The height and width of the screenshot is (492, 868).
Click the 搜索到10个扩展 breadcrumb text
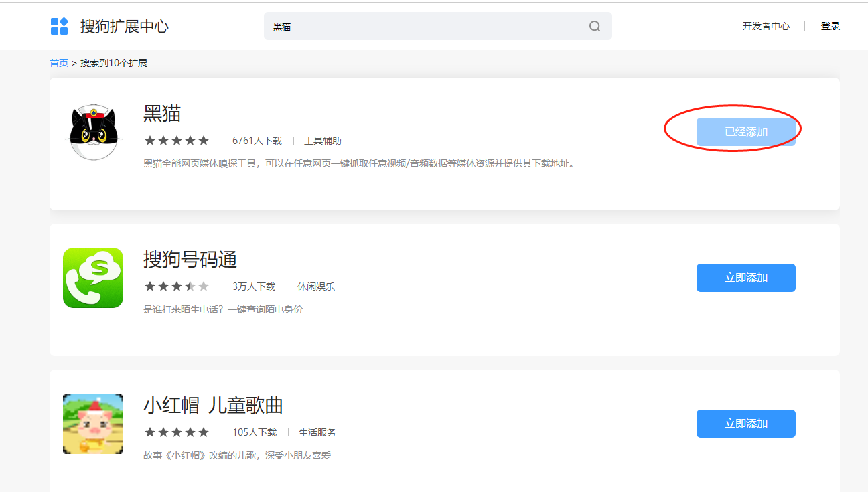pos(114,63)
